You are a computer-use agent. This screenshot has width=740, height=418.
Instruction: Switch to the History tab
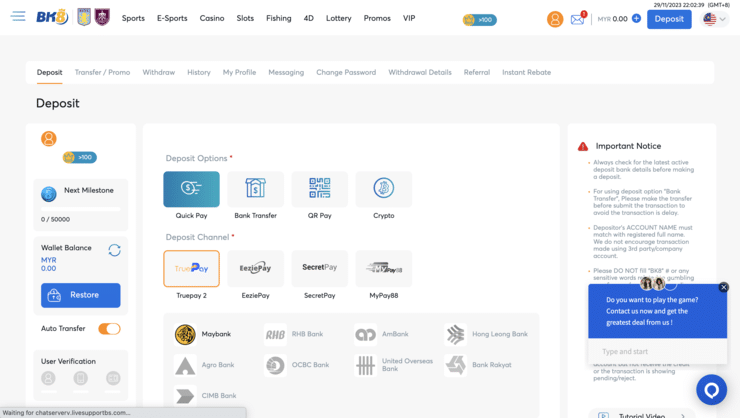point(199,73)
